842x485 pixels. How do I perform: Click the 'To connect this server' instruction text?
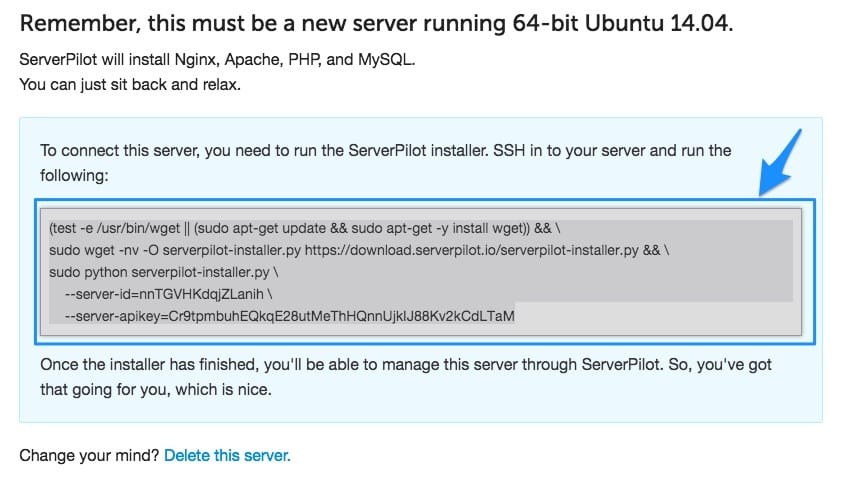(386, 163)
